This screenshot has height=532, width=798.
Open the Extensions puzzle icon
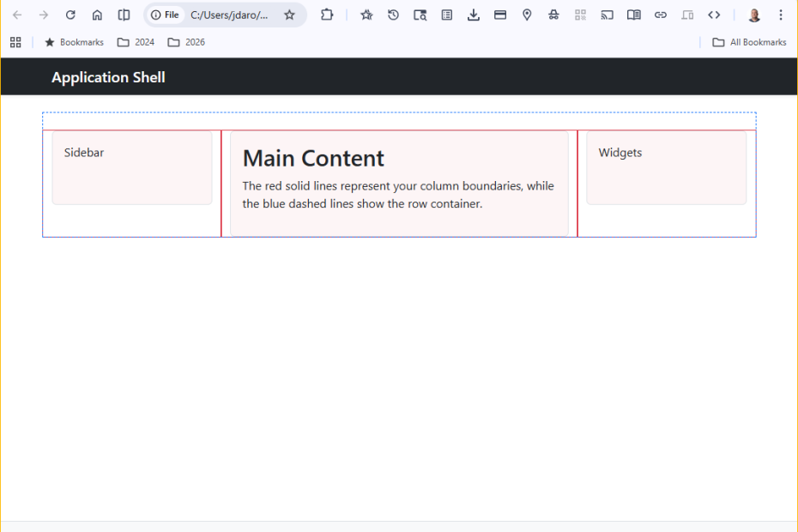pyautogui.click(x=327, y=15)
